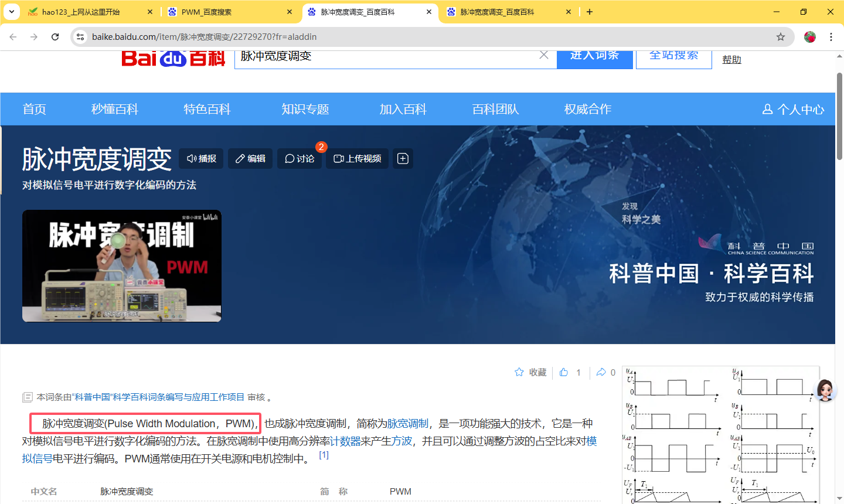View site information icon in address bar
The width and height of the screenshot is (844, 504).
click(x=81, y=36)
